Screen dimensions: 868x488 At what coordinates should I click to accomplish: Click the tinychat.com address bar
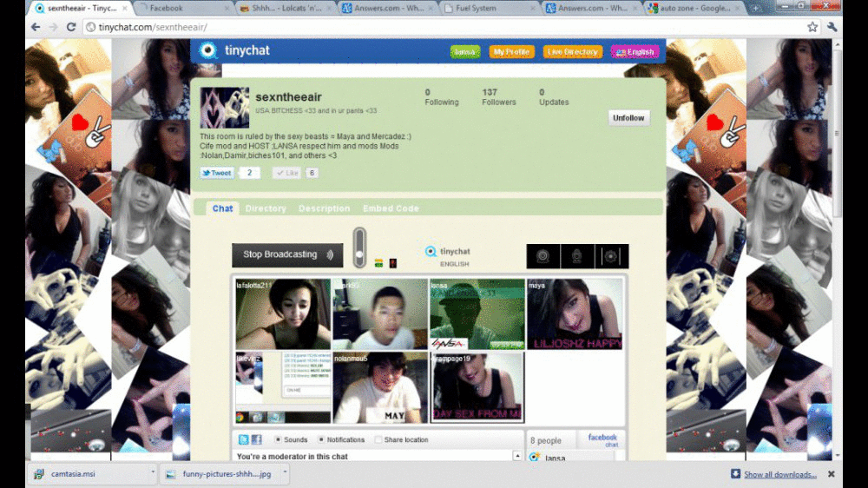point(434,27)
